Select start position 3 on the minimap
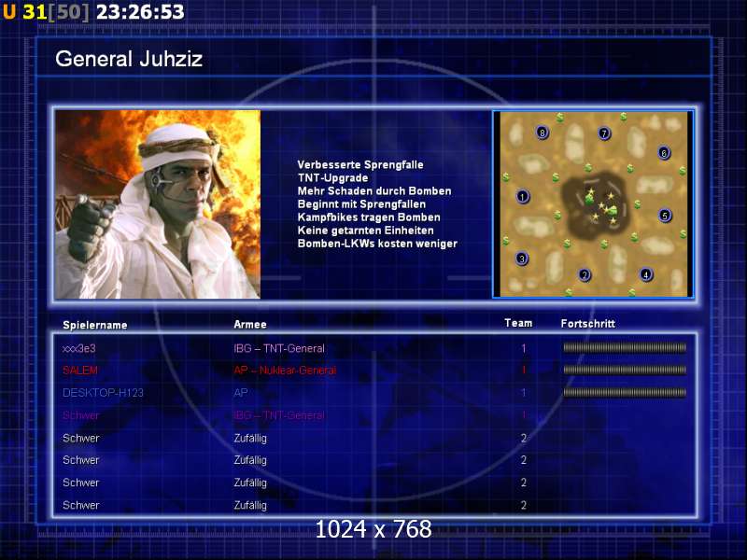This screenshot has width=747, height=560. (522, 259)
